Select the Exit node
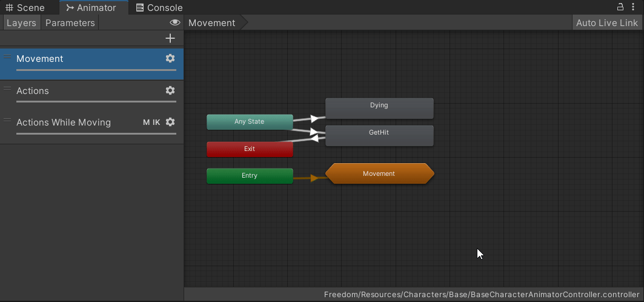 click(x=250, y=149)
